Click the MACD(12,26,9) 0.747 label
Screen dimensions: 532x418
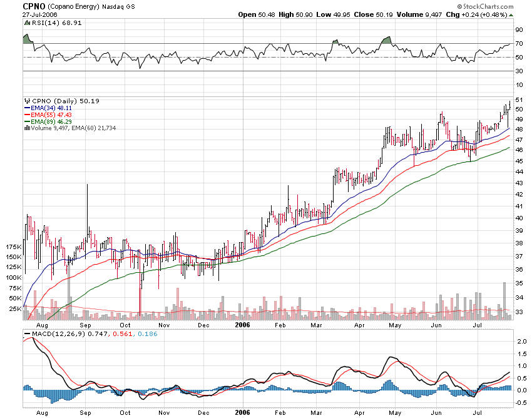[70, 334]
